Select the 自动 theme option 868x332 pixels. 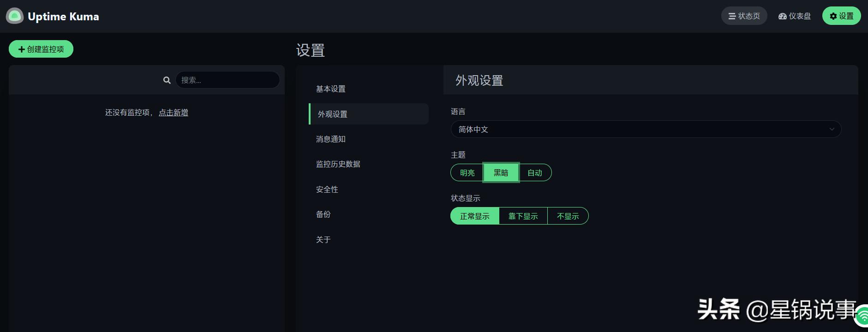[x=535, y=172]
